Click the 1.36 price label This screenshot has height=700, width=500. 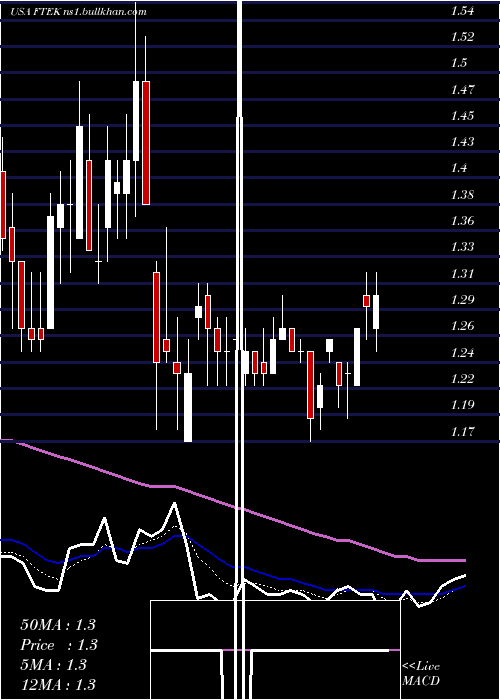click(x=462, y=221)
